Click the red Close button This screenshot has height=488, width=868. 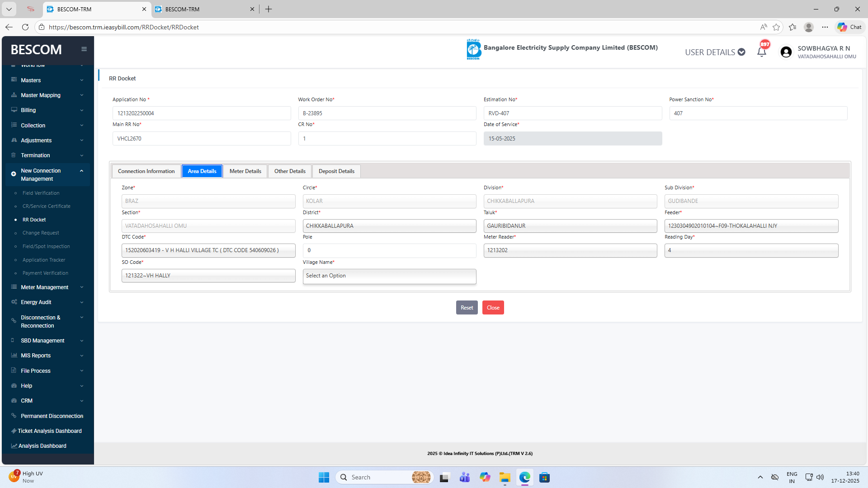493,308
